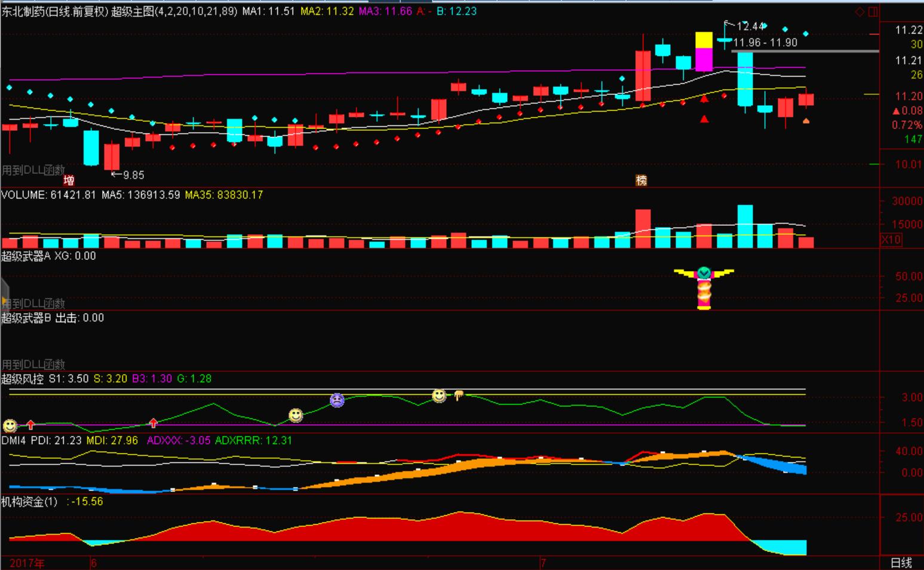The height and width of the screenshot is (570, 924).
Task: Click the stock title 东北制药(日线.前复权)
Action: pos(55,11)
